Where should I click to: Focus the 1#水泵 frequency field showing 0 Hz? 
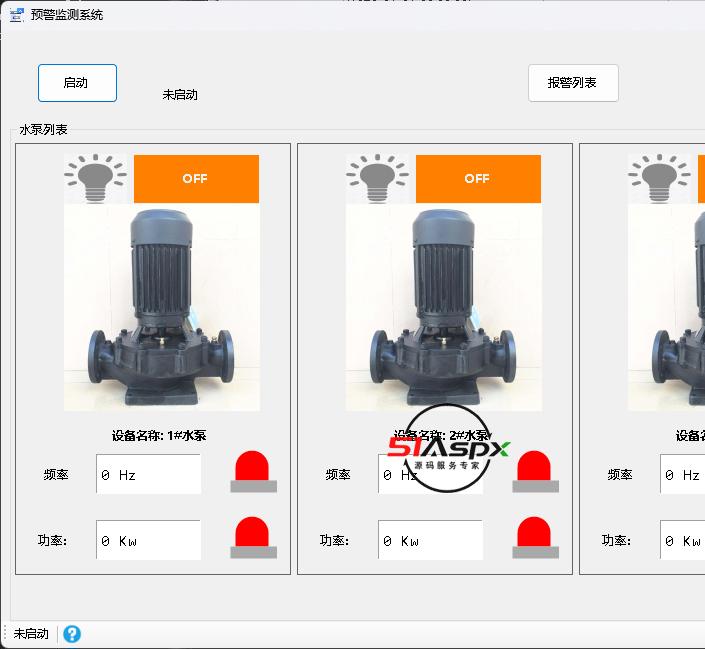pos(148,474)
